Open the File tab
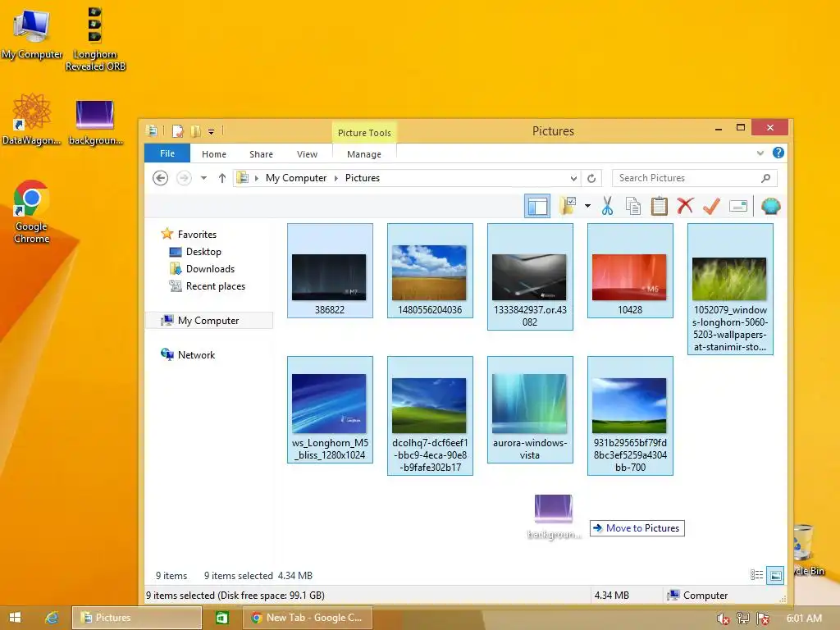 167,153
